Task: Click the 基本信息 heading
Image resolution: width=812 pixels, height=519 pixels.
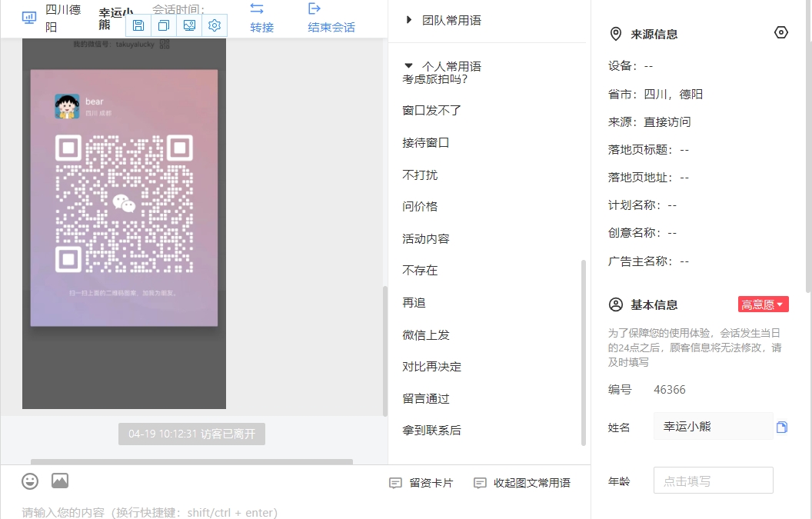Action: pyautogui.click(x=654, y=304)
